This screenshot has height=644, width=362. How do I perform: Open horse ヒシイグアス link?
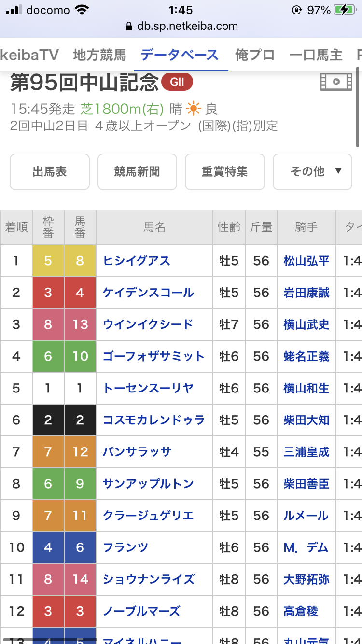tap(137, 261)
